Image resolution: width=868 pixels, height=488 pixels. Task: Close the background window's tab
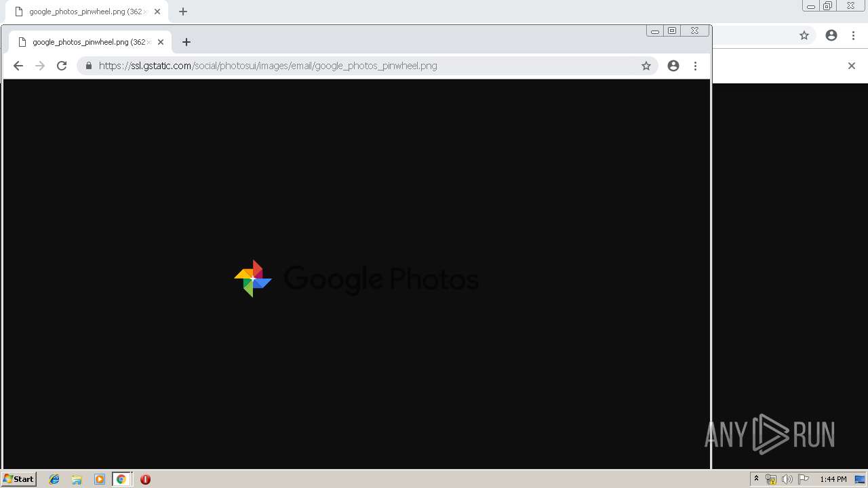click(x=157, y=12)
